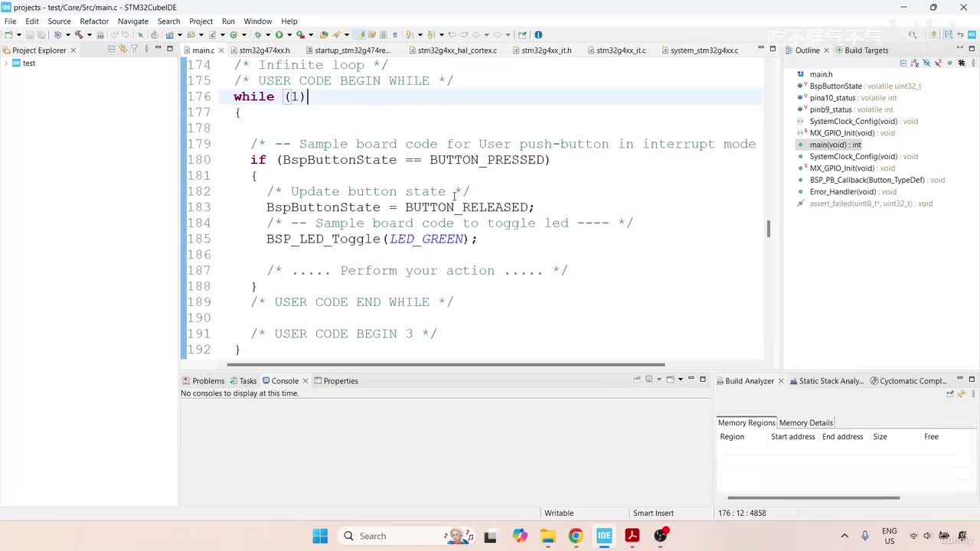Switch to the Problems tab
The image size is (980, 551).
coord(203,380)
